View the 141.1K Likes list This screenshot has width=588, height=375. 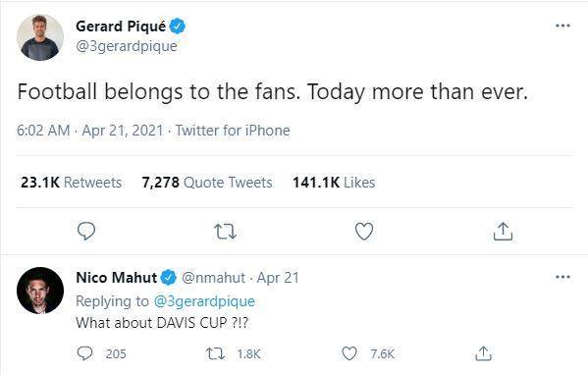point(334,183)
